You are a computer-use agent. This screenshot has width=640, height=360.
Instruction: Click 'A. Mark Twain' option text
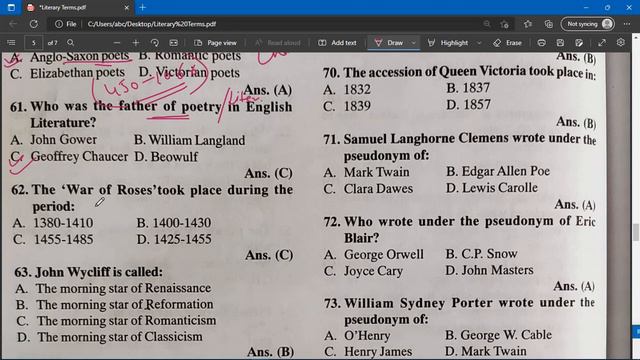[x=366, y=172]
